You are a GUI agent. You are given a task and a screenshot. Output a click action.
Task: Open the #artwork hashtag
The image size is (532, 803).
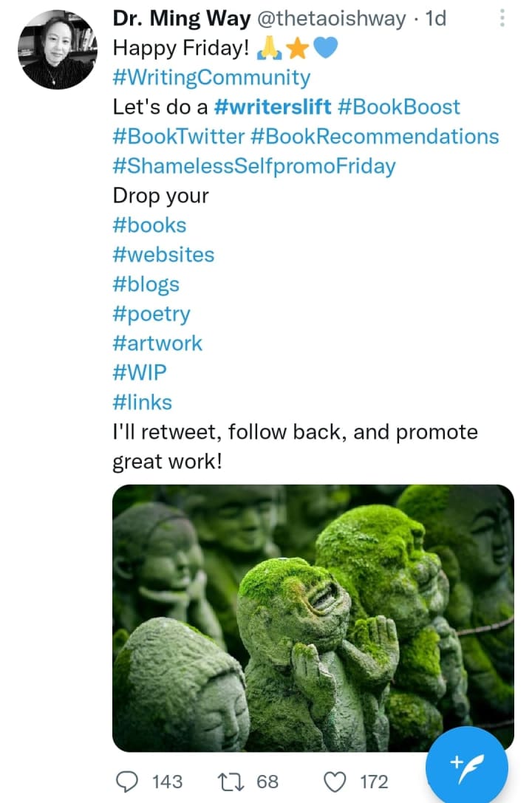click(x=157, y=344)
